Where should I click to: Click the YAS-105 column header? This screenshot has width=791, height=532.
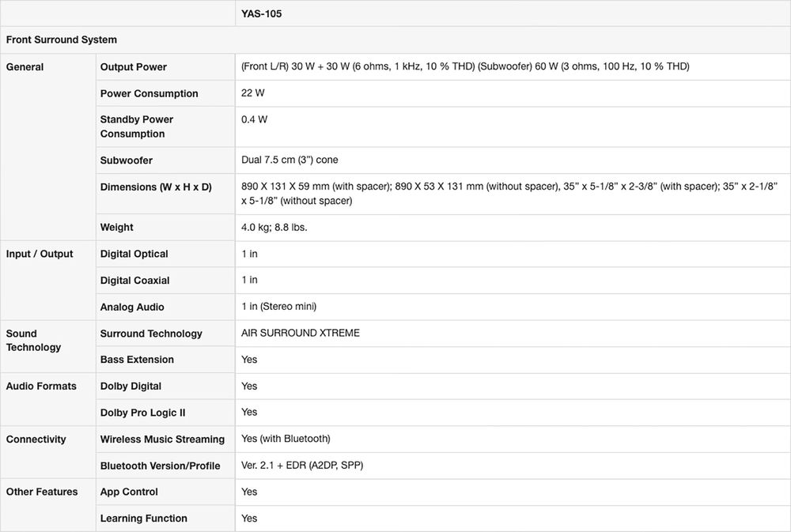click(262, 13)
